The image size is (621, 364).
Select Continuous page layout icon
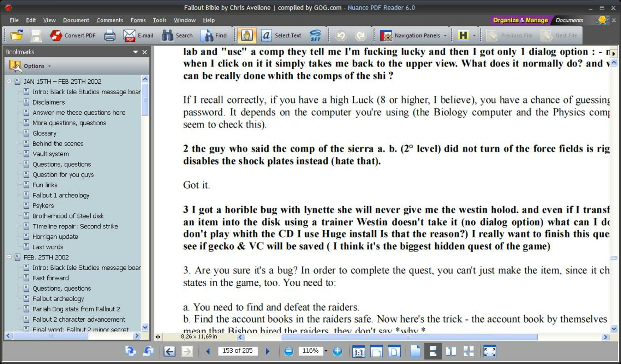(x=433, y=351)
